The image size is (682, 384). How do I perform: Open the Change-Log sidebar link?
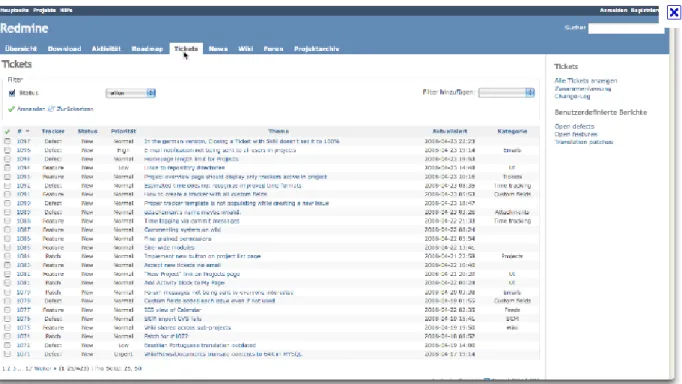coord(572,97)
